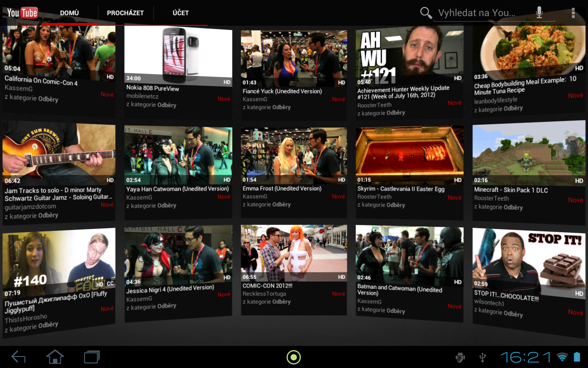Open the YouTube logo home screen
The image size is (588, 368).
22,12
